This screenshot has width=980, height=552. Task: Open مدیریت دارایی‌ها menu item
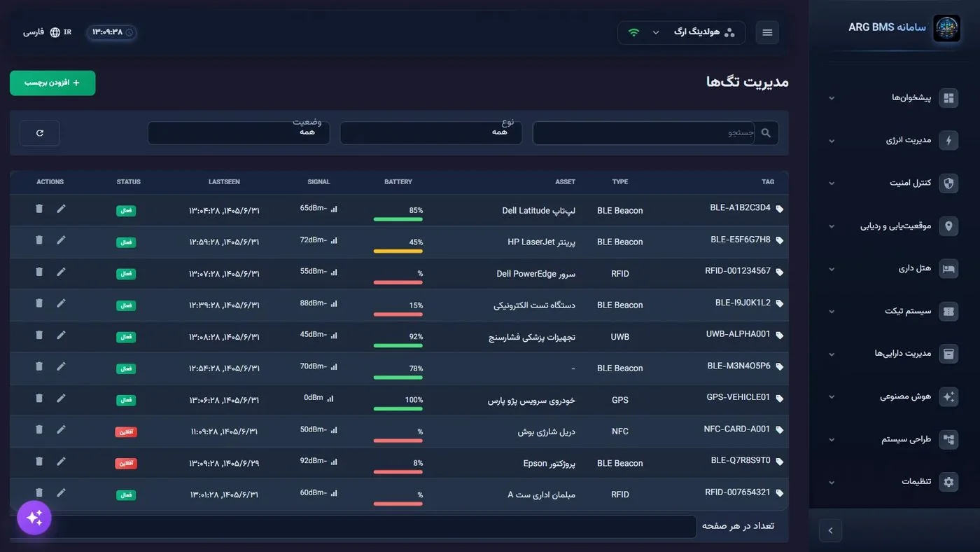pos(894,354)
